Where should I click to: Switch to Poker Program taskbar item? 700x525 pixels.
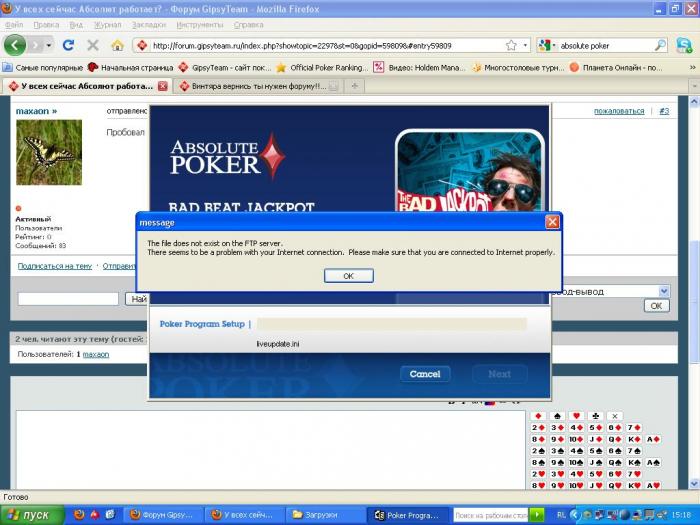[x=408, y=515]
